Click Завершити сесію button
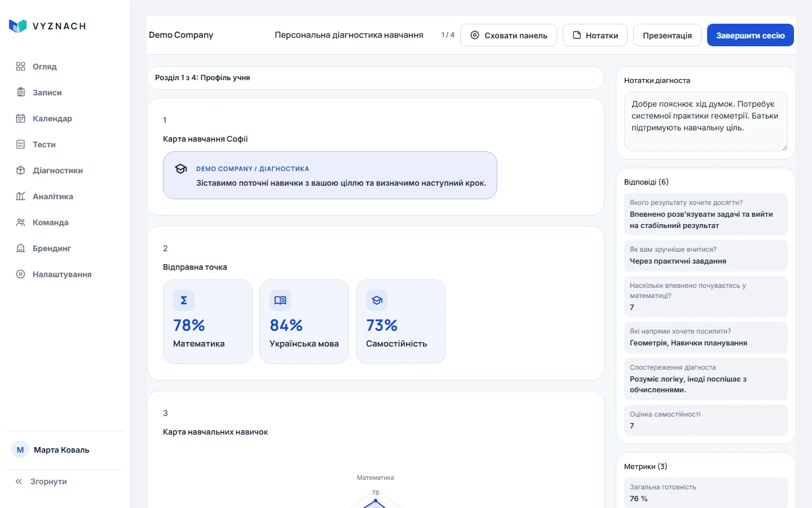This screenshot has width=812, height=508. (751, 35)
